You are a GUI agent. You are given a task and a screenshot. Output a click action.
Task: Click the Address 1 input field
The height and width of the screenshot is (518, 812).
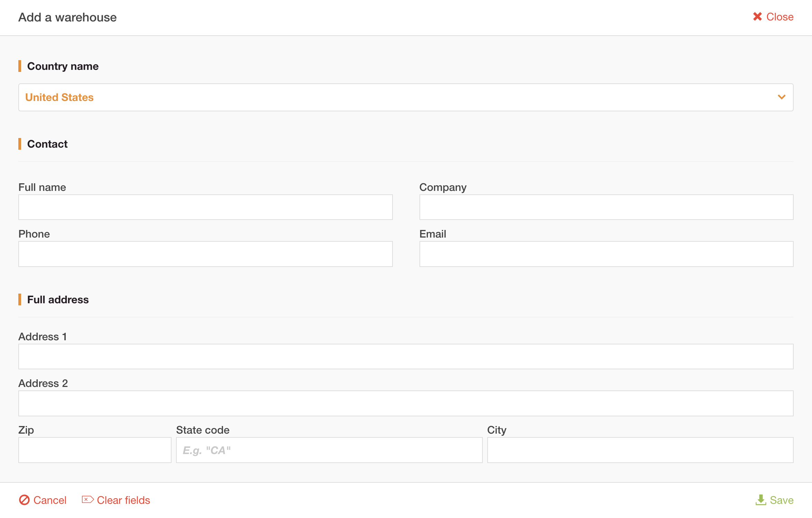point(406,356)
